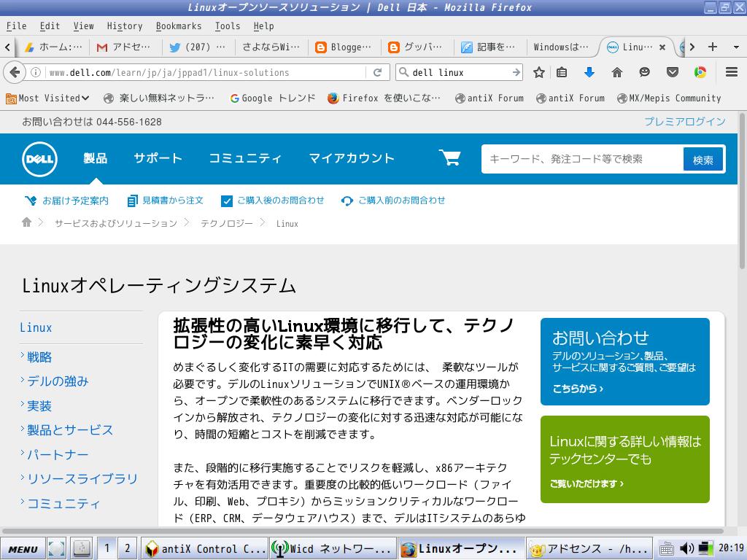Image resolution: width=747 pixels, height=560 pixels.
Task: Reload the page with the refresh icon
Action: 378,72
